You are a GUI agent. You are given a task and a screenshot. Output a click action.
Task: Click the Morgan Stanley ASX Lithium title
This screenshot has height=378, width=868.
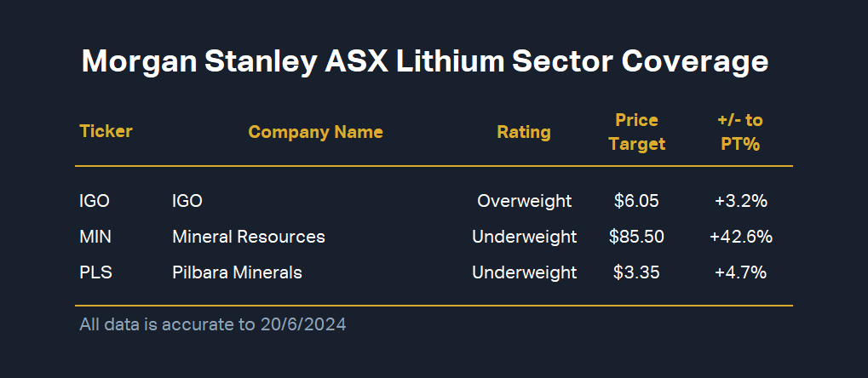coord(425,62)
